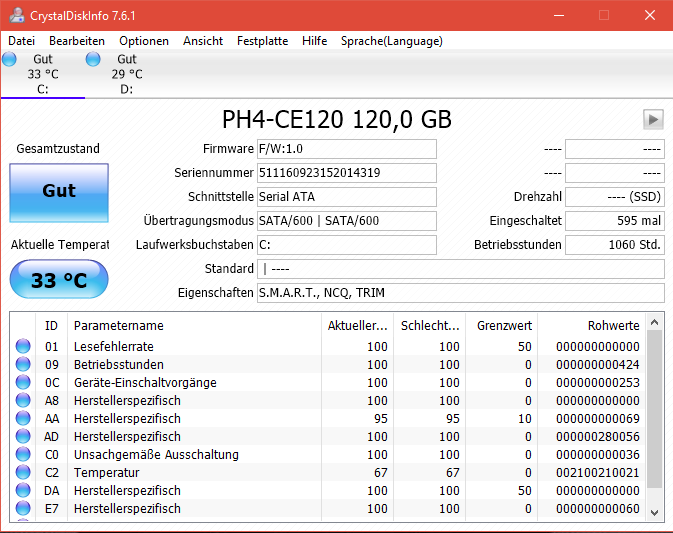
Task: Click the CrystalDiskInfo app icon in title bar
Action: coord(17,15)
